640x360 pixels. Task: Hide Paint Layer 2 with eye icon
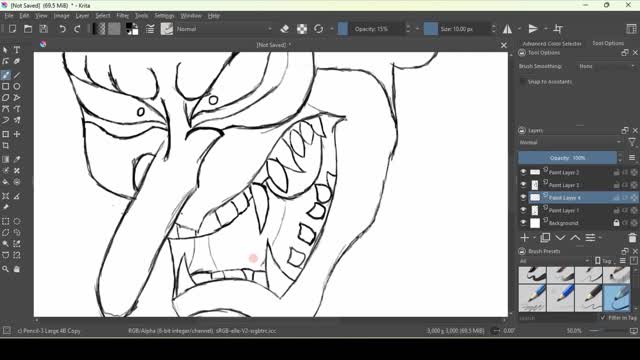click(x=523, y=172)
